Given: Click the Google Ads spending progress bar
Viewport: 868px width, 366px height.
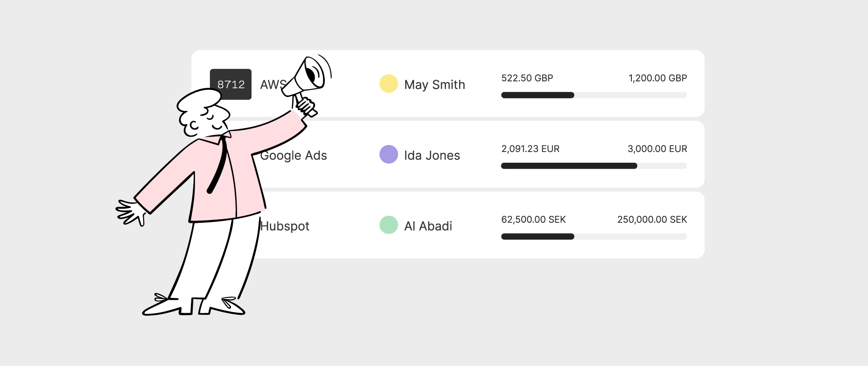Looking at the screenshot, I should (594, 166).
